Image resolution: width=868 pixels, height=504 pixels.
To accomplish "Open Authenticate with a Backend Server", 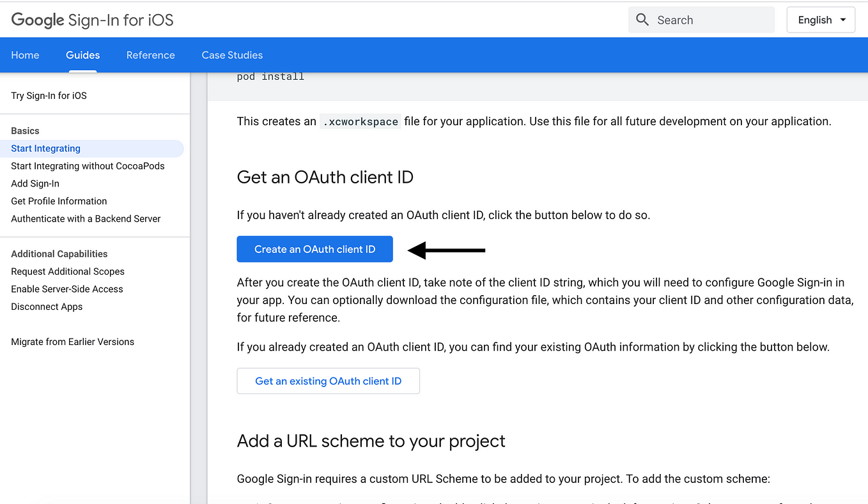I will pos(86,218).
